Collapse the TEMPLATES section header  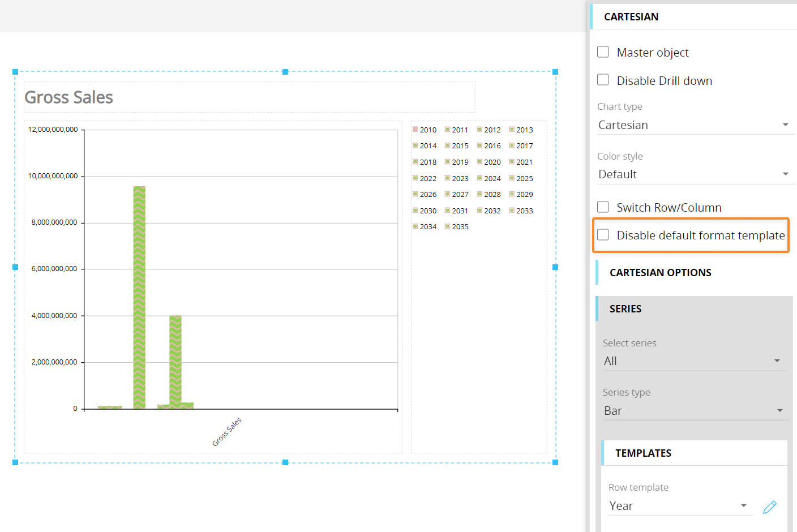[x=694, y=453]
